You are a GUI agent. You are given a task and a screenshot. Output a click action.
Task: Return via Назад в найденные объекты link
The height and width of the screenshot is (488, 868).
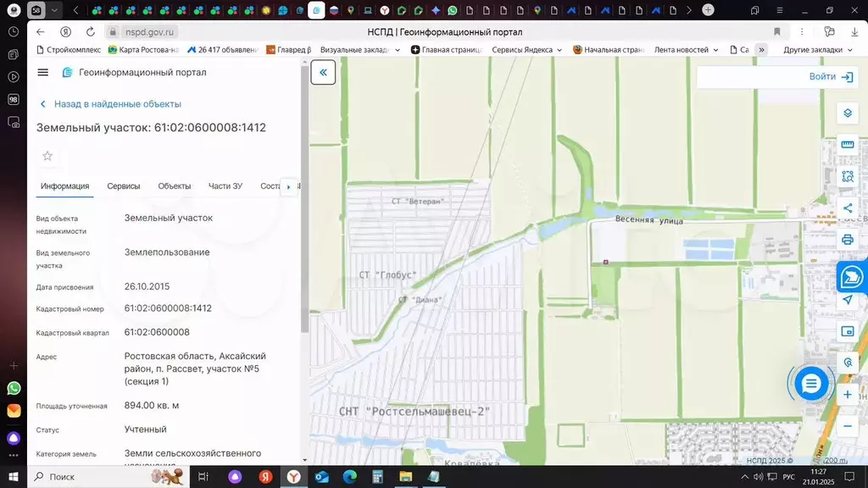point(111,104)
